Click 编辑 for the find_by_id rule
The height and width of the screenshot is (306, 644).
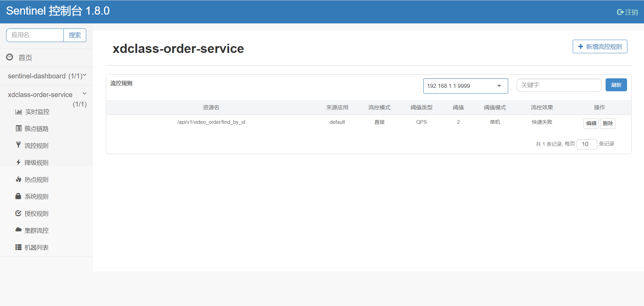point(591,123)
